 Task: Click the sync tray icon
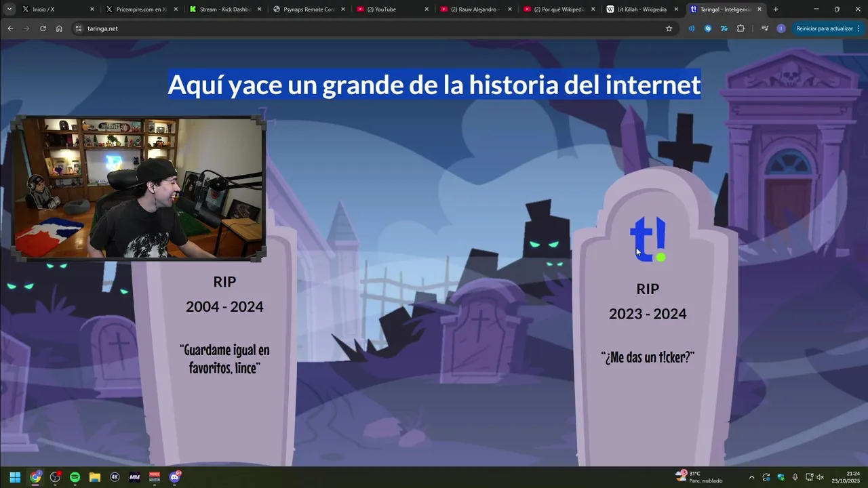point(766,477)
